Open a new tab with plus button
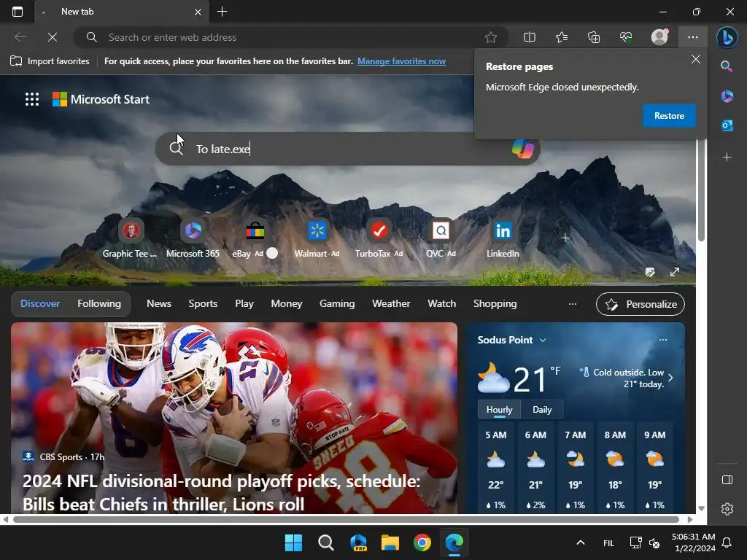Image resolution: width=747 pixels, height=560 pixels. click(x=222, y=12)
